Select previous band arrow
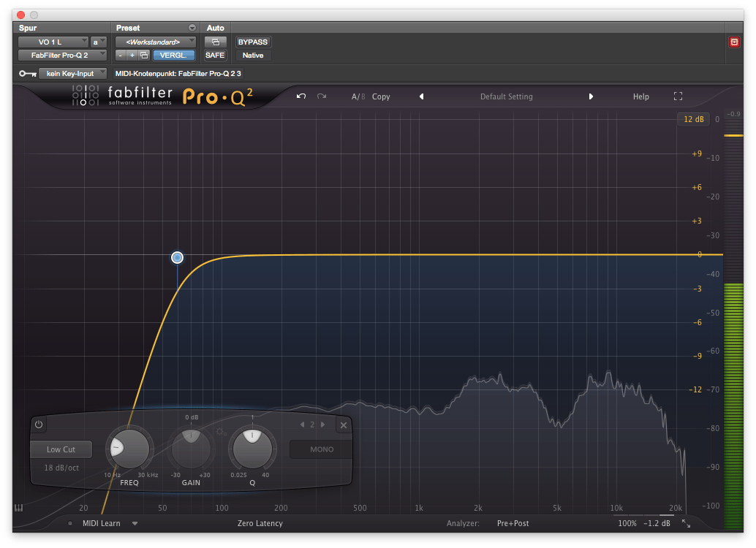The height and width of the screenshot is (548, 756). coord(302,425)
